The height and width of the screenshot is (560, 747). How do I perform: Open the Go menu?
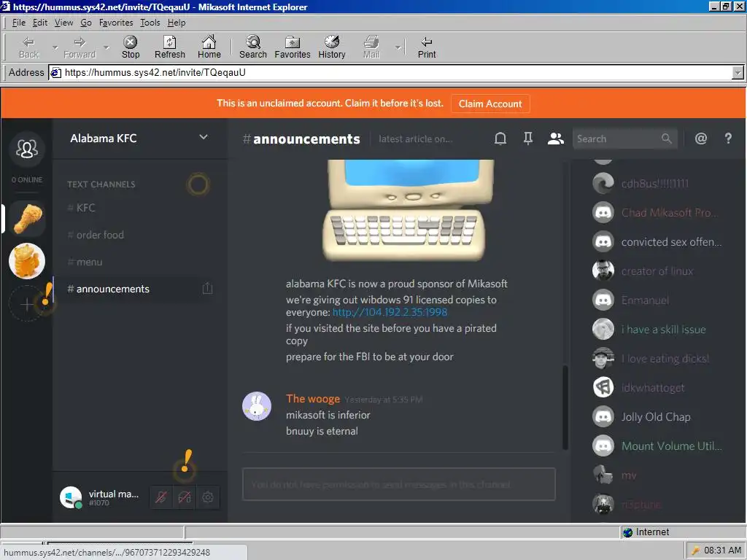(86, 23)
